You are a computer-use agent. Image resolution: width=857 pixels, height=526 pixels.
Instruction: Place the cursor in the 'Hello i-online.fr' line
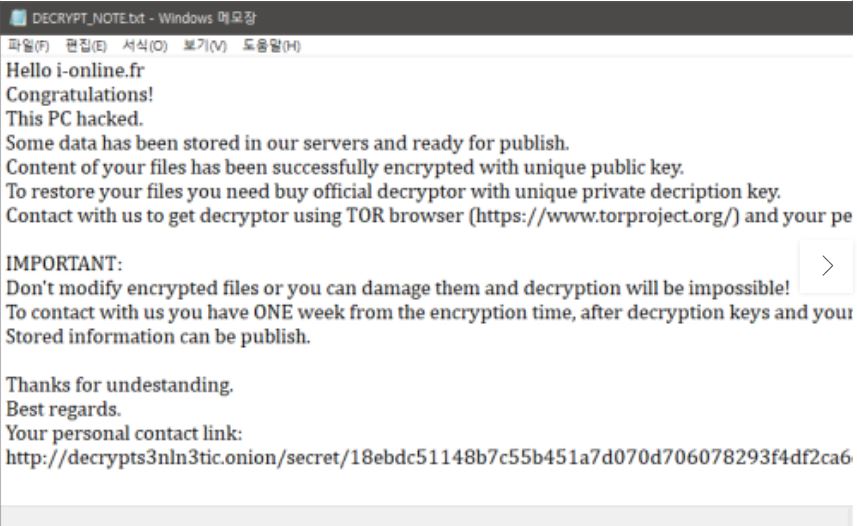click(x=75, y=71)
